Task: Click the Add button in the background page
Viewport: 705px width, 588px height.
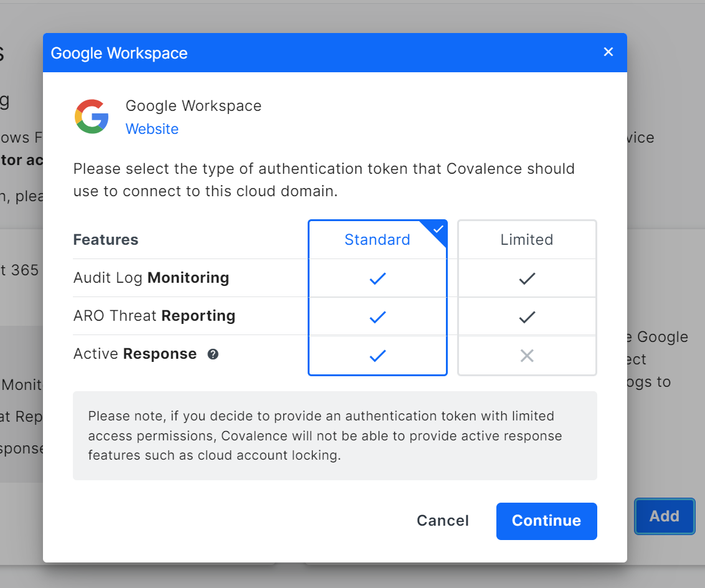Action: coord(665,516)
